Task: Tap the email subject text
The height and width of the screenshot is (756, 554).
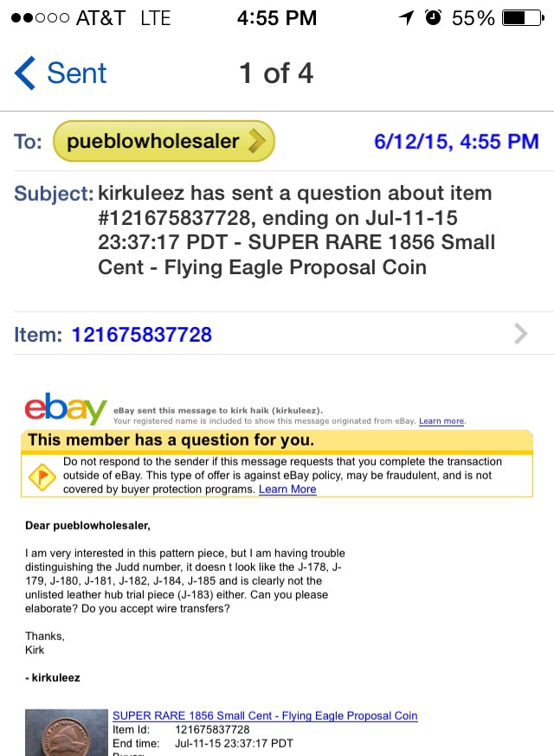Action: point(296,230)
